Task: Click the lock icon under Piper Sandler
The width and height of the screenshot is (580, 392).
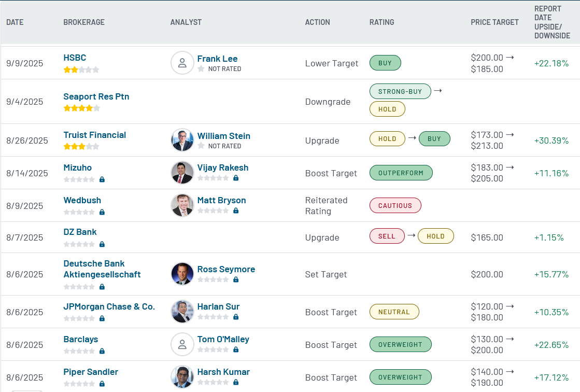Action: 102,384
